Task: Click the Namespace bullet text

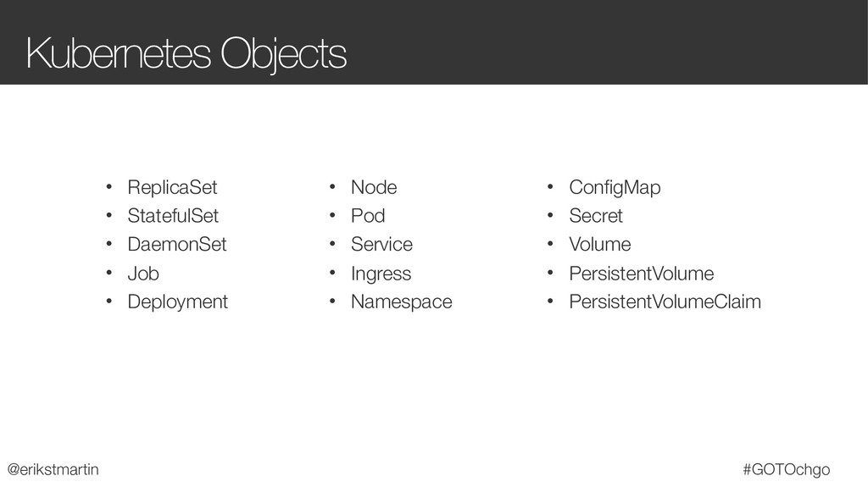Action: tap(401, 302)
